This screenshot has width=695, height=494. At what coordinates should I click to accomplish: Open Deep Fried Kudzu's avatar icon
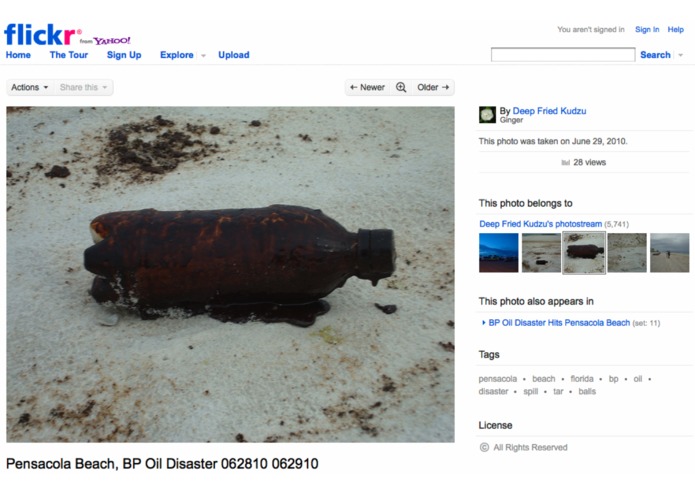tap(487, 115)
